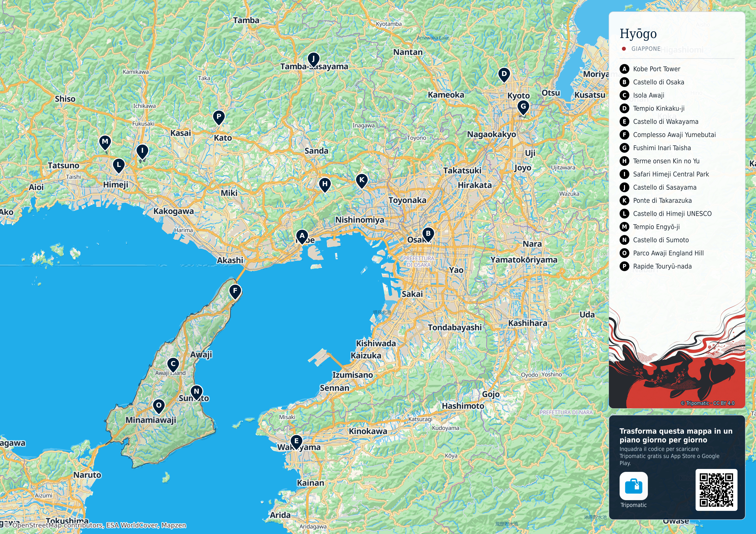Select legend entry Safari Himeji Central Park
Screen dimensions: 756x534
pos(664,174)
